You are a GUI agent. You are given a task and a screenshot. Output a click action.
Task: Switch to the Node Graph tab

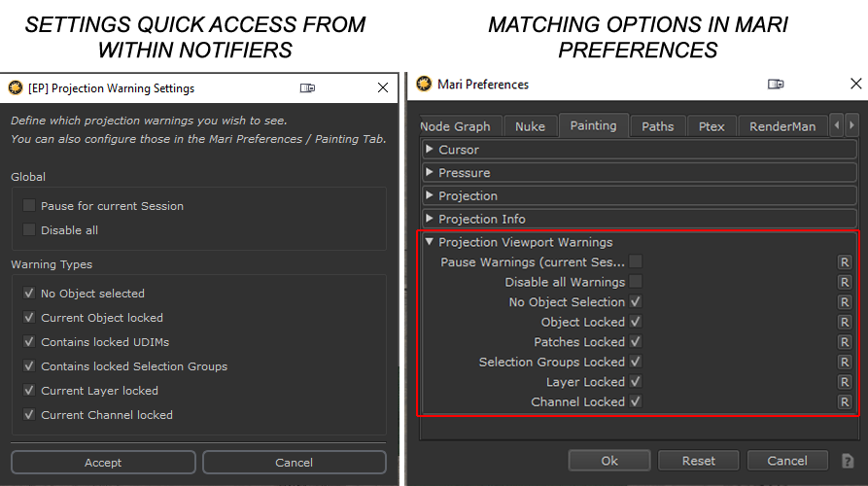pyautogui.click(x=455, y=126)
